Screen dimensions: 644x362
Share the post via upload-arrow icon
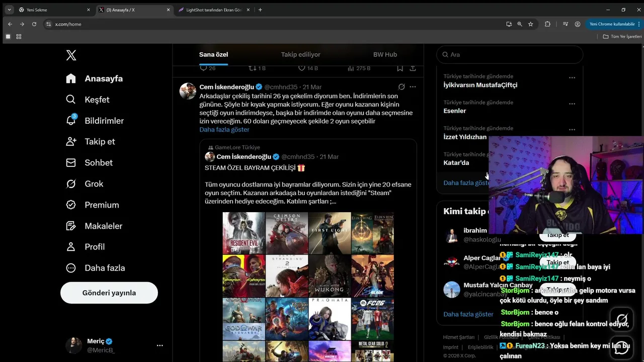[x=413, y=68]
